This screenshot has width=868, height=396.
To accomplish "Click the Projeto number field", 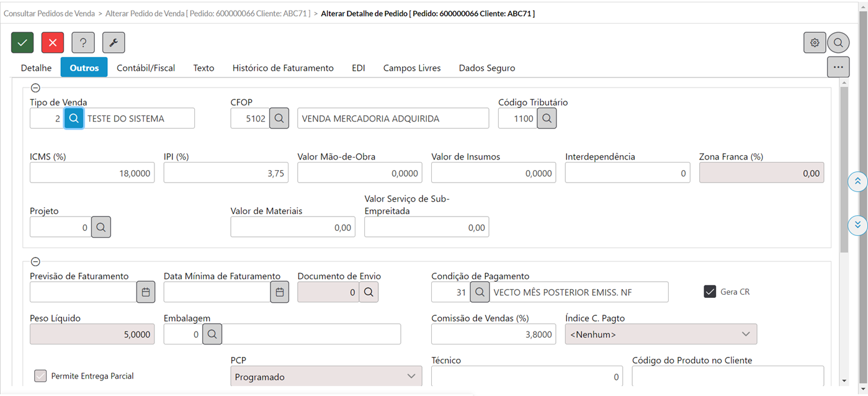I will [x=61, y=227].
